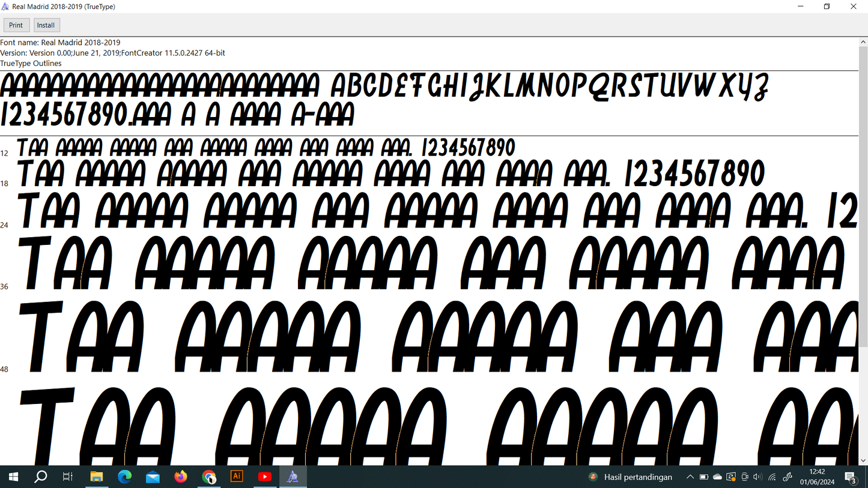
Task: Click the 12 point size label
Action: point(4,154)
